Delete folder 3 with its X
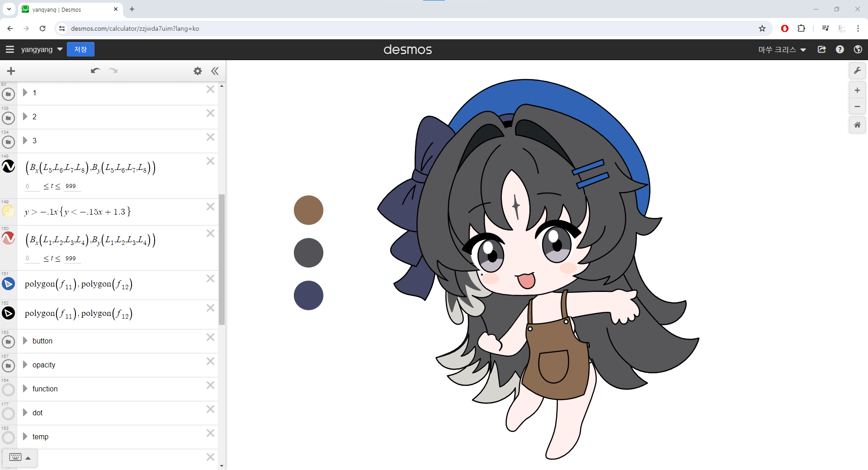Viewport: 868px width, 470px height. click(210, 137)
